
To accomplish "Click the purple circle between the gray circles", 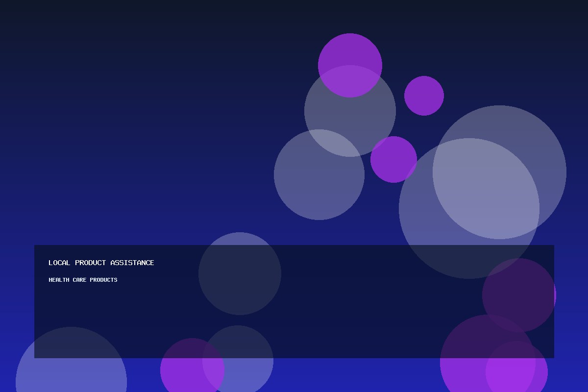I will (x=393, y=159).
